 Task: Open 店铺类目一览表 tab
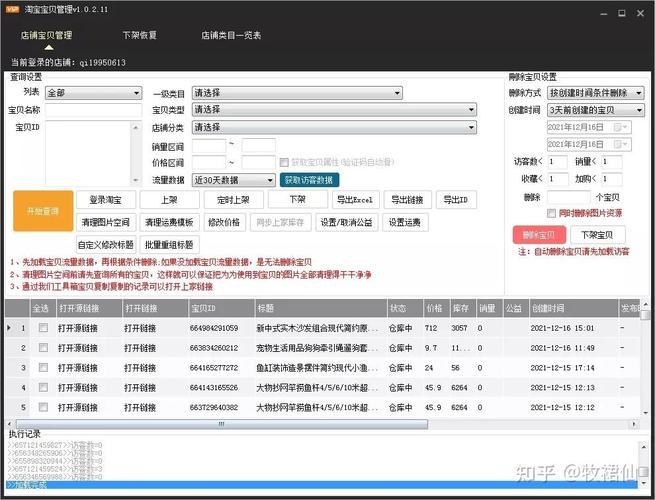[x=231, y=35]
